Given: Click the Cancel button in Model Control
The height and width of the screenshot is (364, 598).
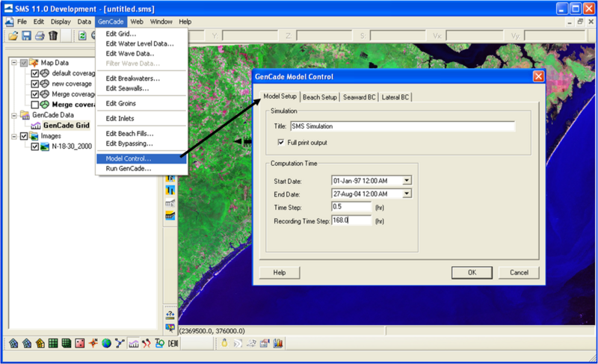Looking at the screenshot, I should (519, 273).
